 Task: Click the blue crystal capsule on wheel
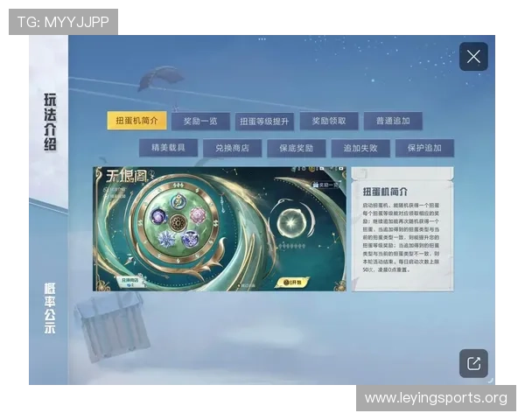[x=166, y=239]
